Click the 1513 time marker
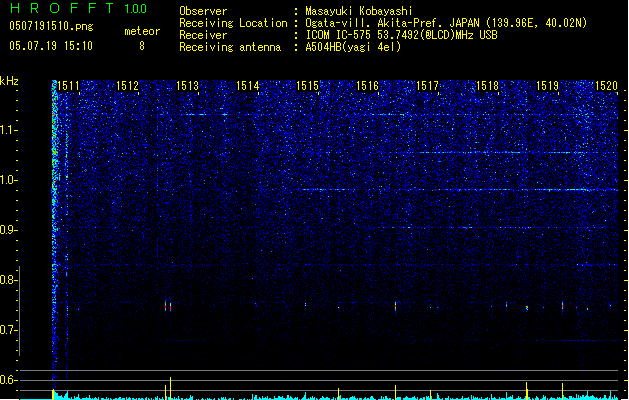The width and height of the screenshot is (629, 400). 187,86
